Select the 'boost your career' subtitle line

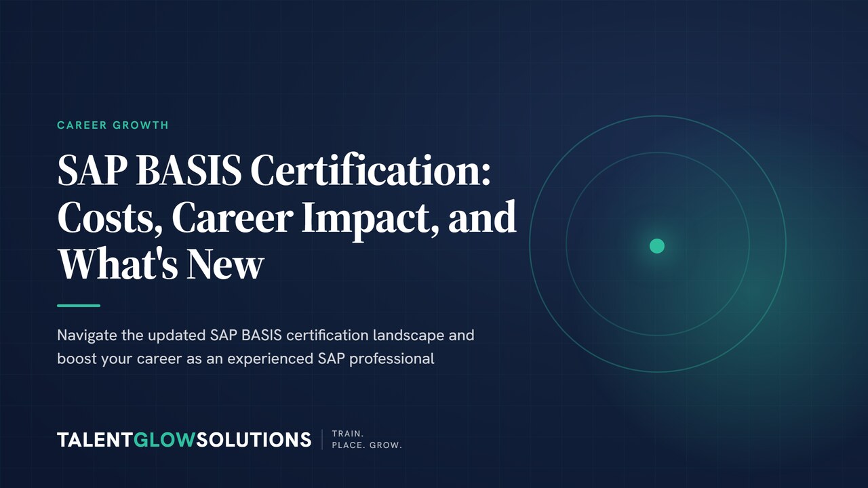point(245,359)
